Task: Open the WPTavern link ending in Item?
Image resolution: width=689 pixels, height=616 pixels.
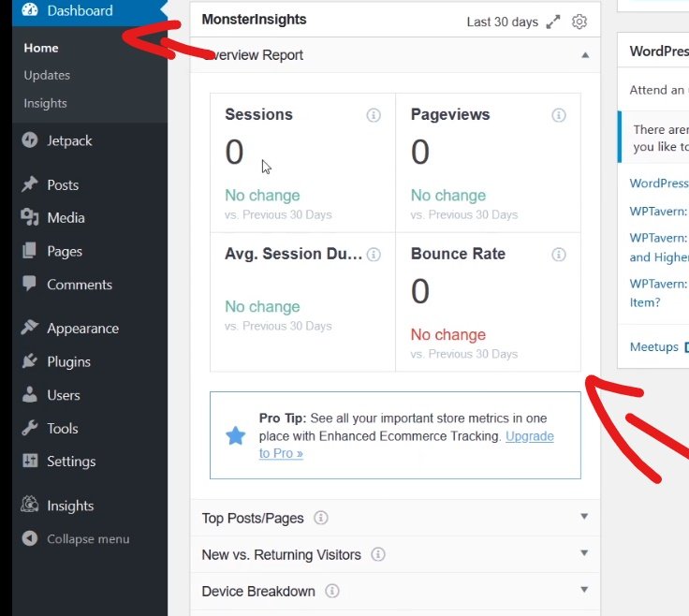Action: [659, 293]
